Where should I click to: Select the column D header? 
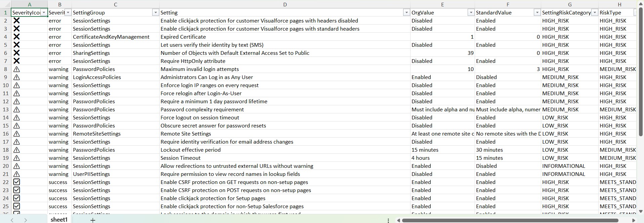tap(285, 4)
